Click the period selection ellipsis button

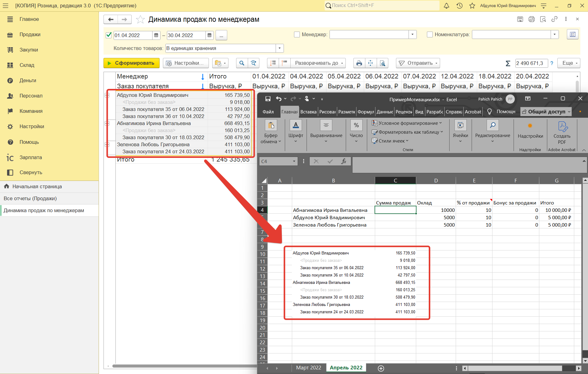221,35
